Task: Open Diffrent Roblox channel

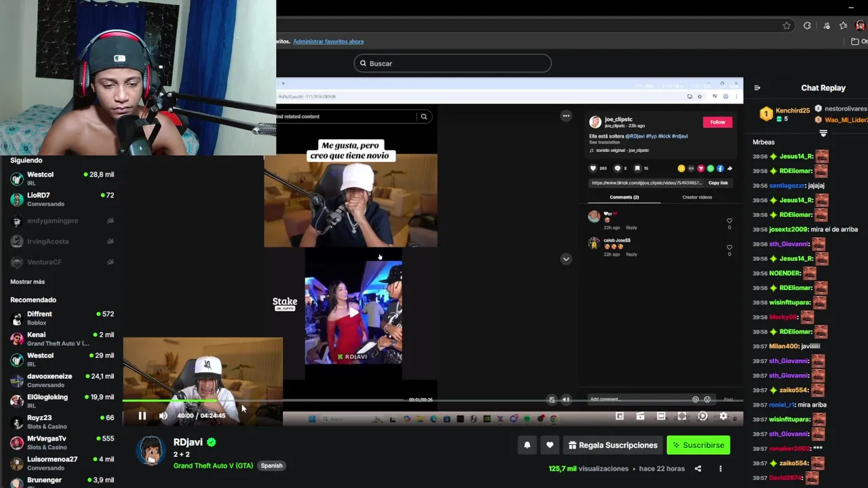Action: click(x=62, y=318)
